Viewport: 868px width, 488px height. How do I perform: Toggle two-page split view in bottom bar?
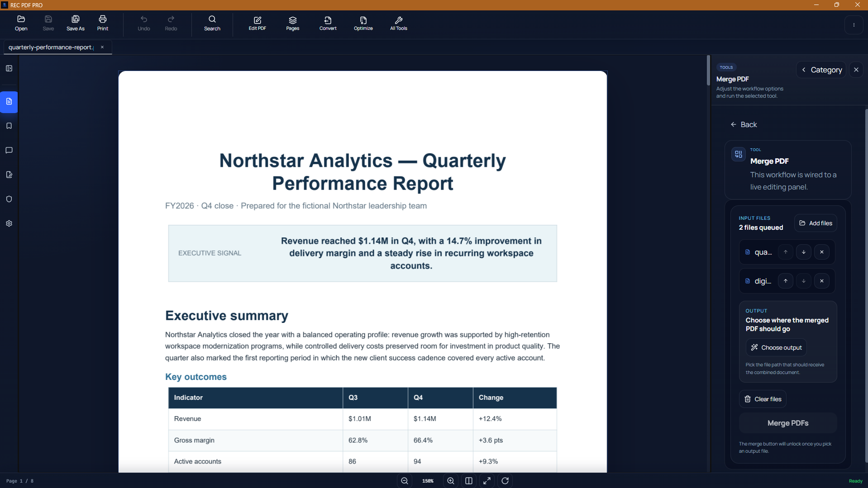469,481
